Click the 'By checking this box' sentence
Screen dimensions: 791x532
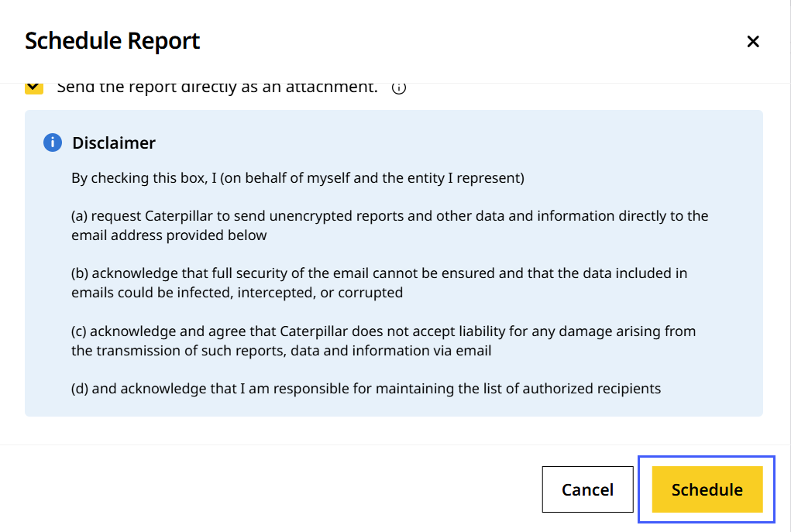click(297, 178)
